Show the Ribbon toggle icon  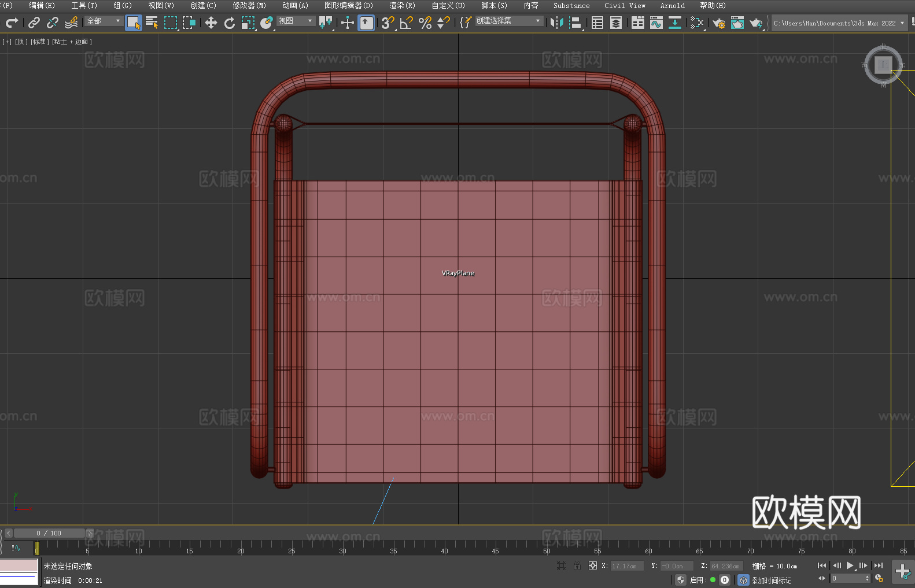[638, 23]
